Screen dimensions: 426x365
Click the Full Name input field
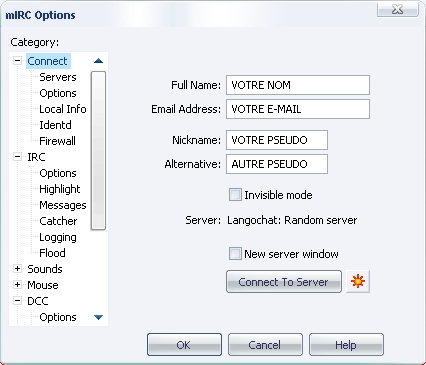tap(298, 85)
